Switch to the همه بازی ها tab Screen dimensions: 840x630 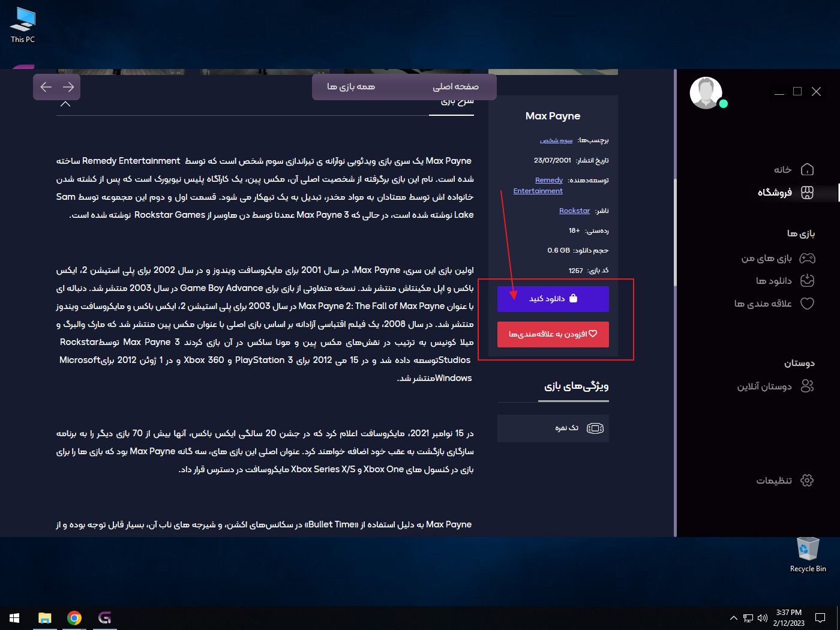[351, 87]
